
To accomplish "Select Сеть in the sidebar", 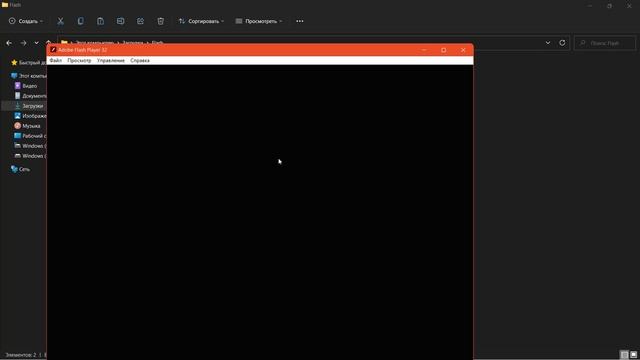I will coord(20,169).
